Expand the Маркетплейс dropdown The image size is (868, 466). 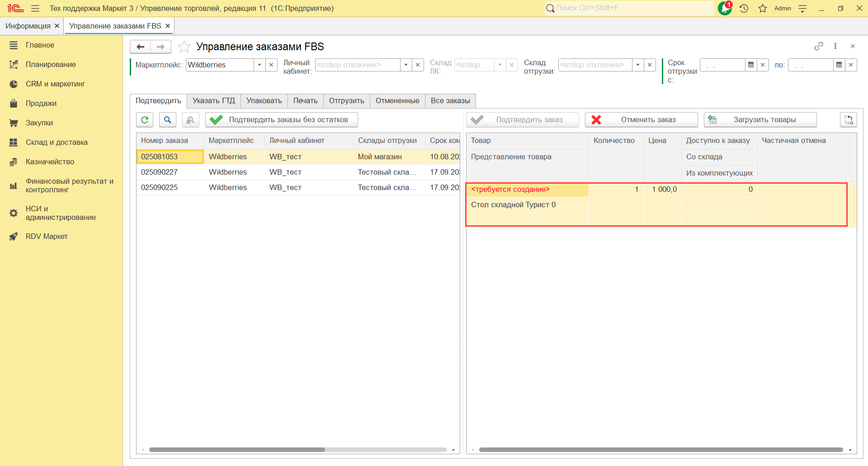(259, 65)
